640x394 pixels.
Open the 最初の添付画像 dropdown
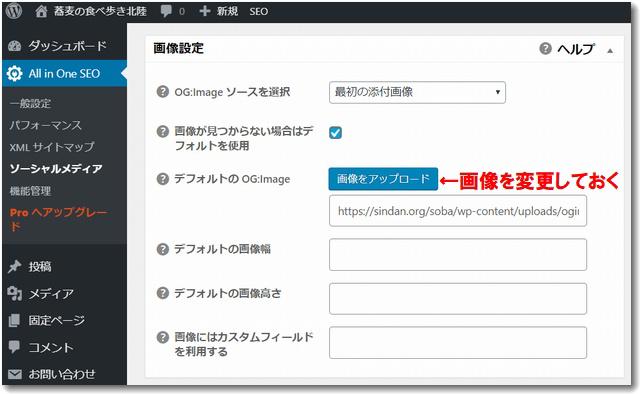tap(417, 92)
